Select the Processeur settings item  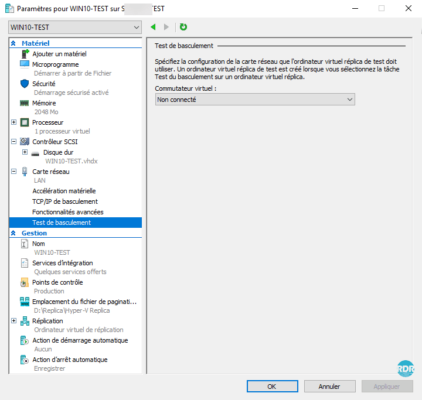[x=48, y=122]
